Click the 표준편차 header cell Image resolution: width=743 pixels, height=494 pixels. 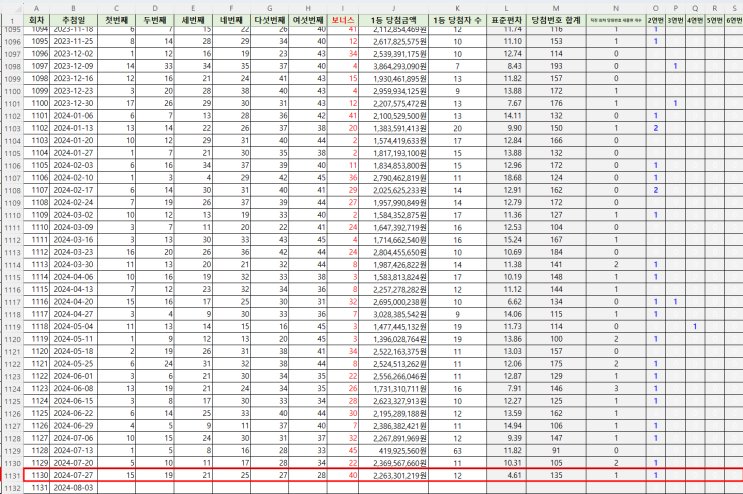pyautogui.click(x=506, y=20)
